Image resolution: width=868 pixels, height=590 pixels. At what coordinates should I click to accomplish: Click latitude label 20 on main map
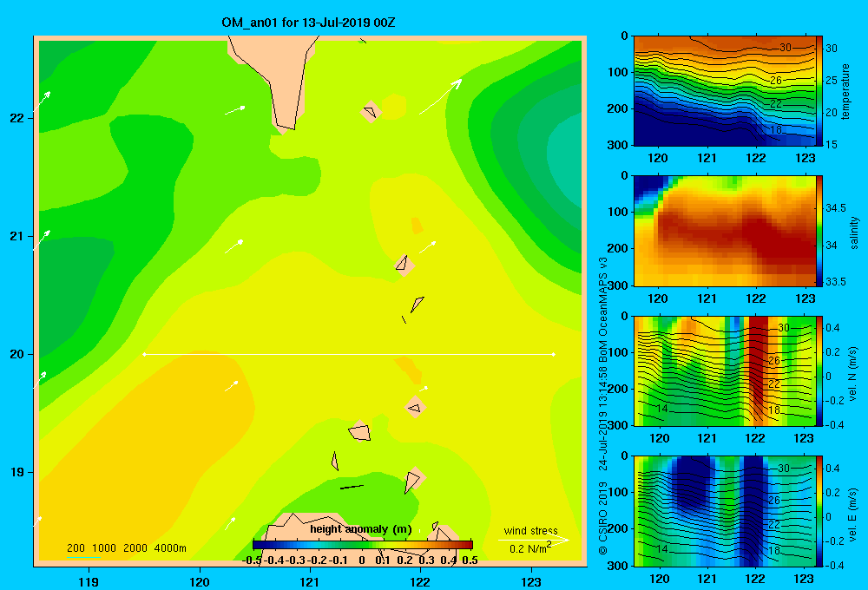click(x=17, y=354)
